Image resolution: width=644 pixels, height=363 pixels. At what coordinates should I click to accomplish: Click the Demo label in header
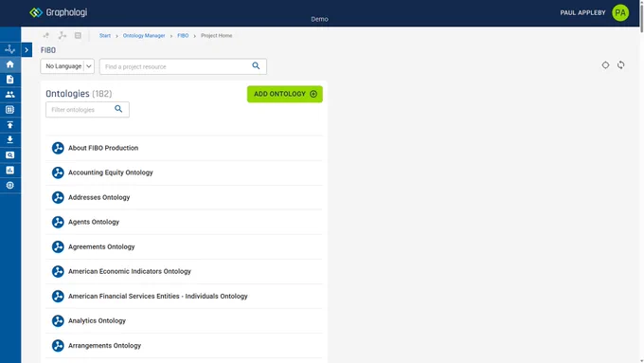click(x=319, y=19)
